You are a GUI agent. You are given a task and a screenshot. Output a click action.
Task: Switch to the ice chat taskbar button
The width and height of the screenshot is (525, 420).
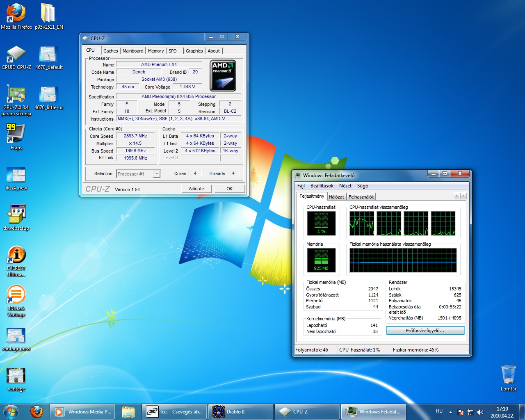coord(175,412)
